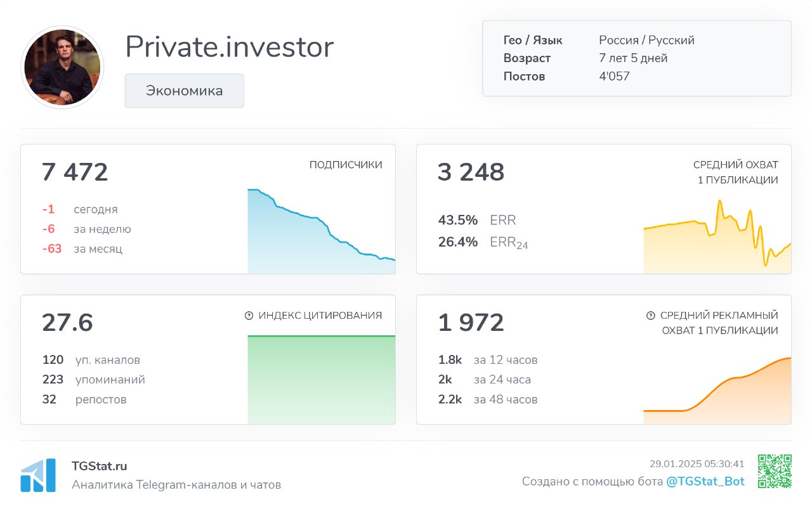The width and height of the screenshot is (812, 509).
Task: Click the Гео / Язык label
Action: tap(533, 41)
